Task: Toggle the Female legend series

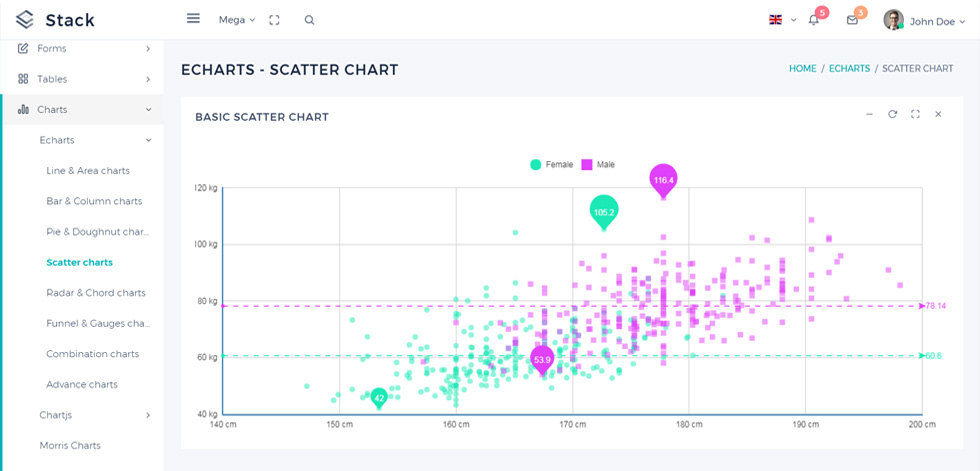Action: coord(551,165)
